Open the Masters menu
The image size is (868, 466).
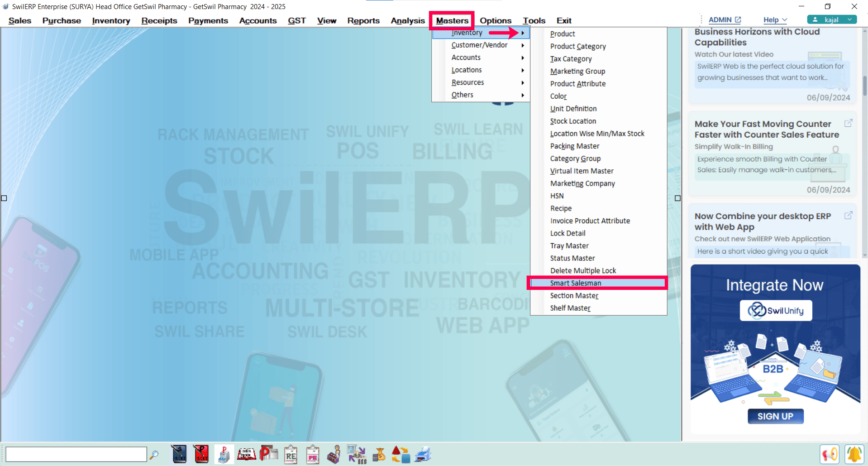coord(452,20)
